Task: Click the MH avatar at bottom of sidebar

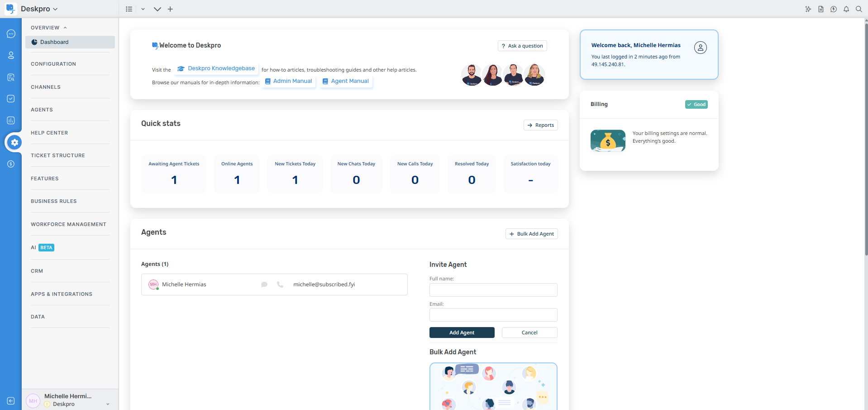Action: (33, 401)
